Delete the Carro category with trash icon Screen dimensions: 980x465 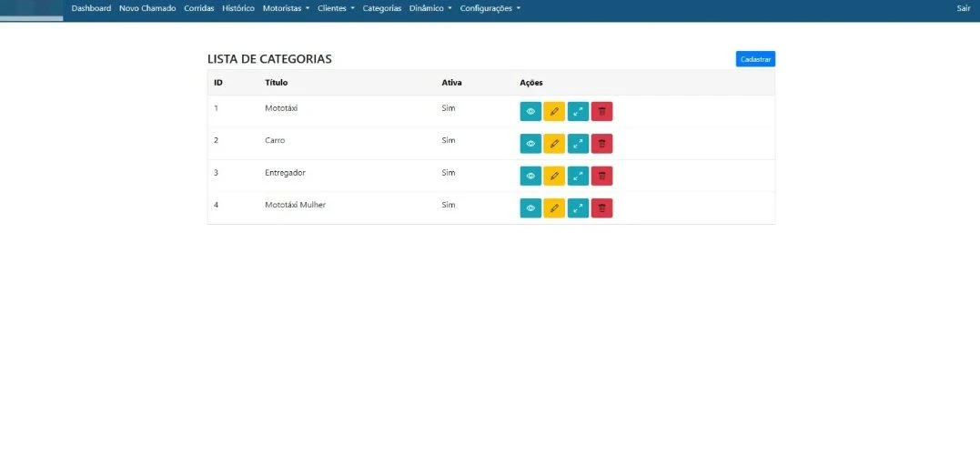(x=601, y=144)
